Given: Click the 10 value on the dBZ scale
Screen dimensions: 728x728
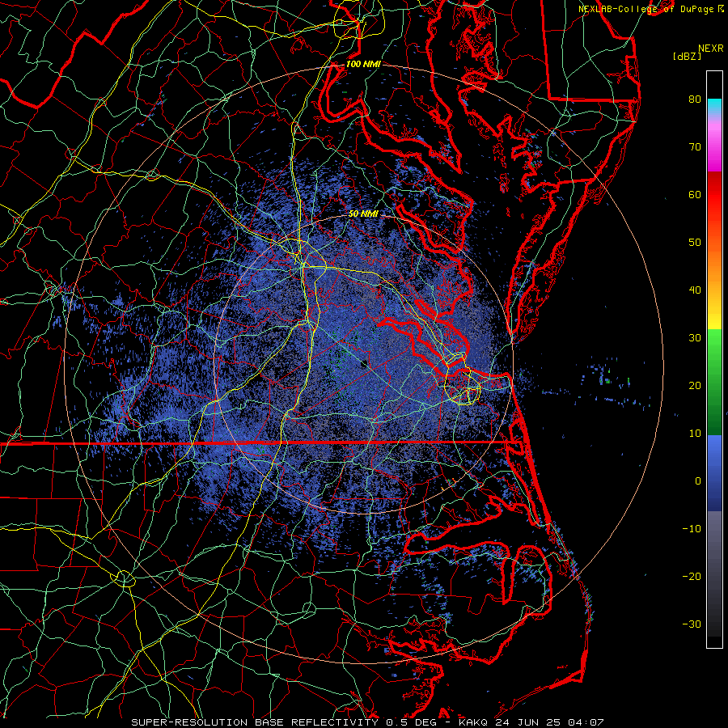Looking at the screenshot, I should [x=695, y=434].
